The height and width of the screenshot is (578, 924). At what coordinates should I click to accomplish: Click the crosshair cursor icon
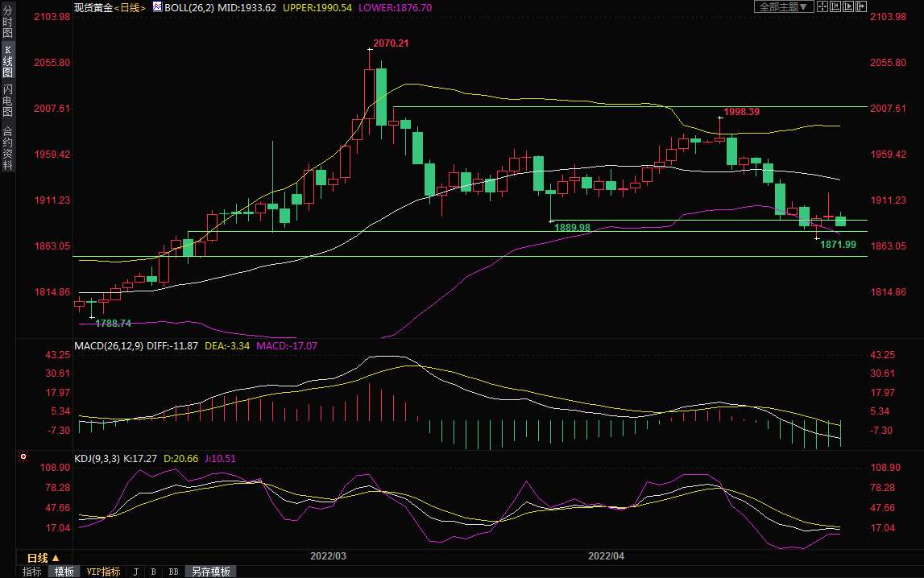tap(822, 6)
